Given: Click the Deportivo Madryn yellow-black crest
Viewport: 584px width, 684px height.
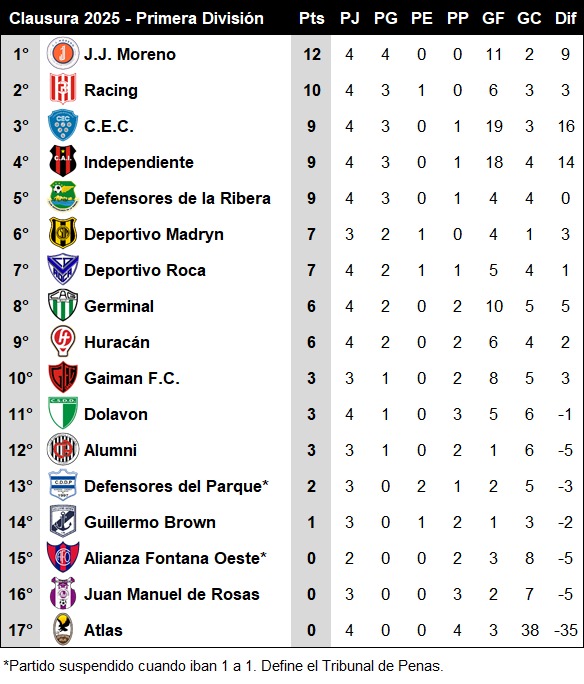Looking at the screenshot, I should tap(63, 233).
